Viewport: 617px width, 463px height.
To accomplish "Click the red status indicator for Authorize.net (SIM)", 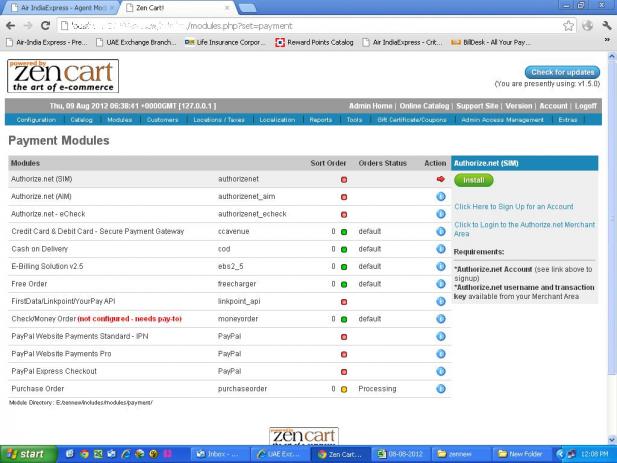I will pos(344,180).
